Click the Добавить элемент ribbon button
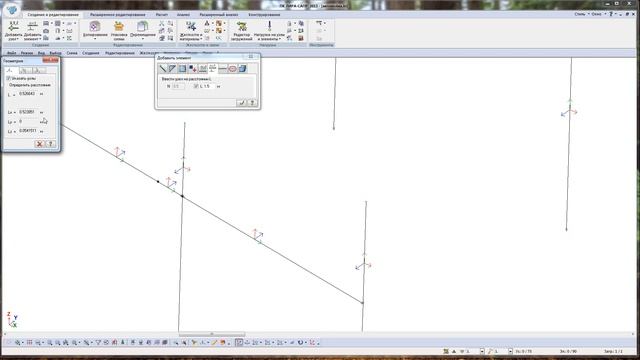 [33, 31]
